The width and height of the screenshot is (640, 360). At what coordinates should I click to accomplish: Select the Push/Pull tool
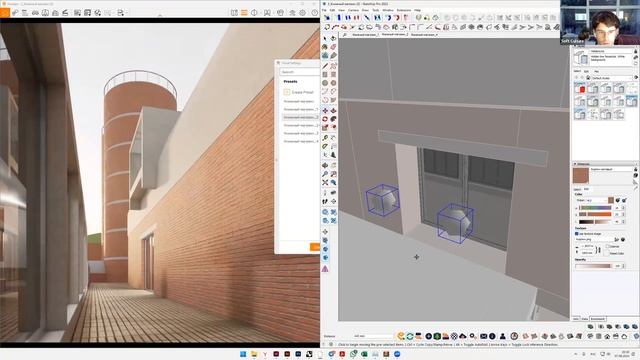click(333, 111)
